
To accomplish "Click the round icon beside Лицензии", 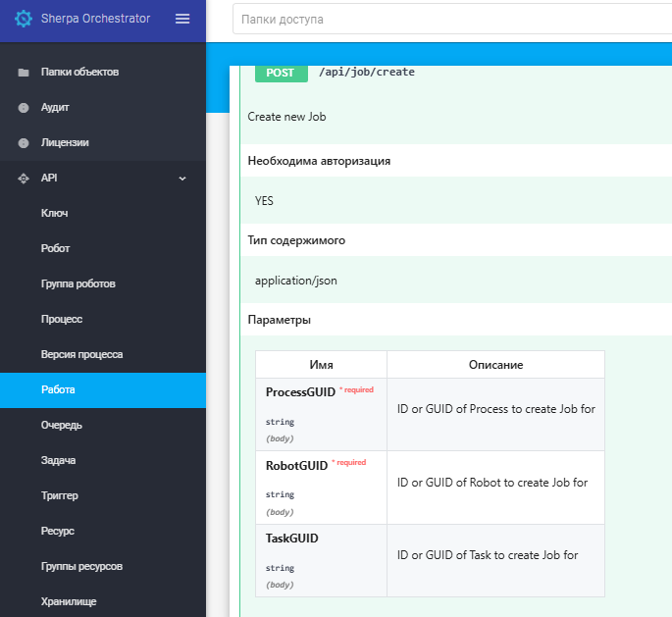I will [x=24, y=143].
